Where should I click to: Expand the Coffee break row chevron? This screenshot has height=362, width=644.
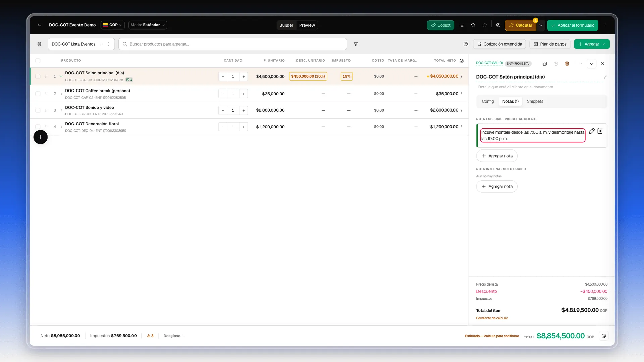coord(61,94)
